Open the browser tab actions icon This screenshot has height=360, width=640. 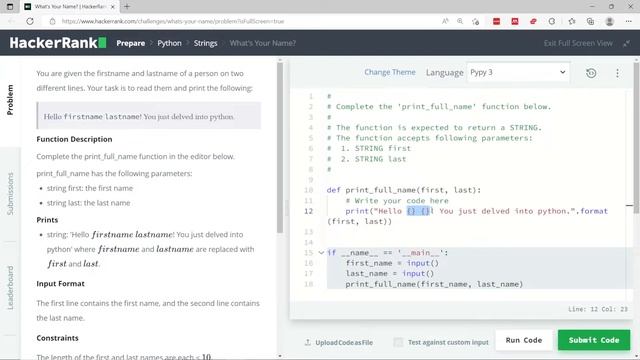point(10,7)
